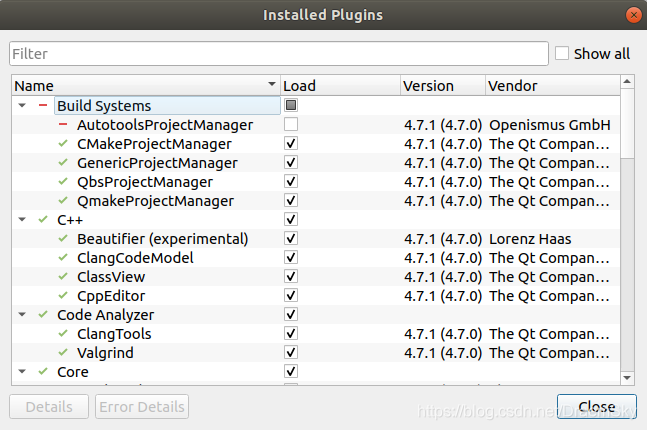Click the Openismus GmbH vendor cell
647x430 pixels.
[x=550, y=125]
